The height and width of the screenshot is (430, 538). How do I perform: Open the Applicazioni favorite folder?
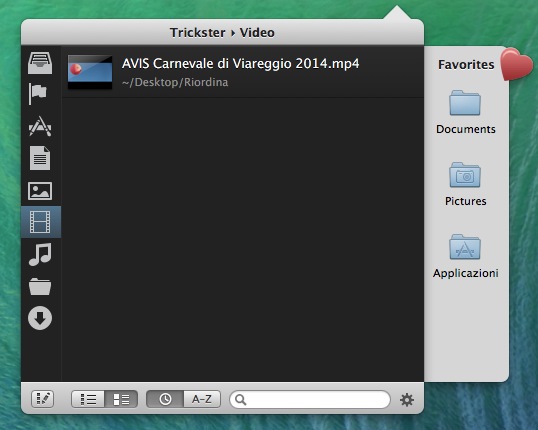coord(465,256)
